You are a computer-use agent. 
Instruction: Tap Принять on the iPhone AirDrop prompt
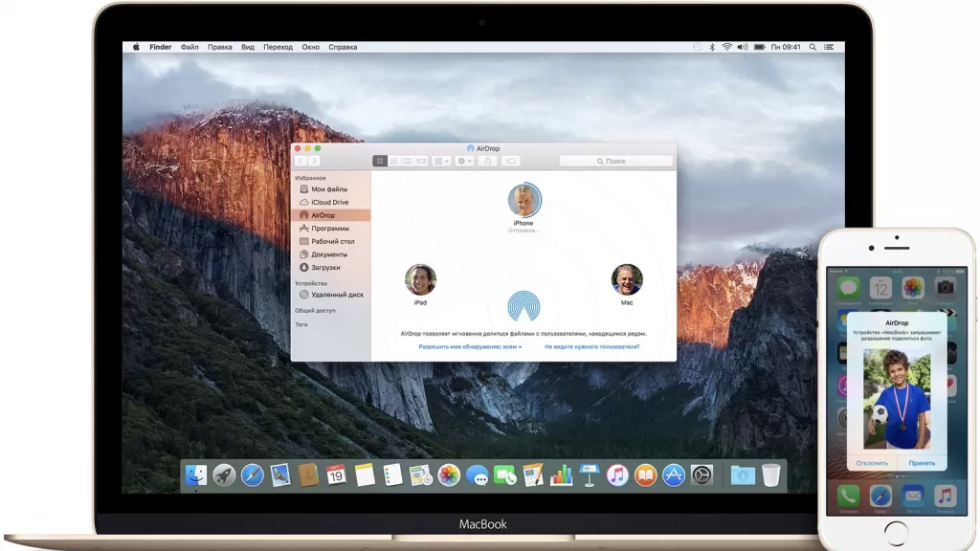(922, 463)
